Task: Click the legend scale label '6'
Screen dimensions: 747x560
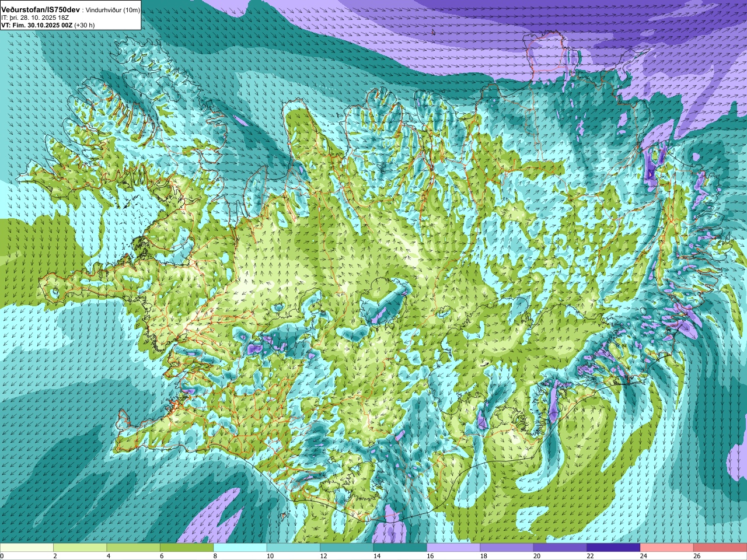Action: tap(162, 556)
